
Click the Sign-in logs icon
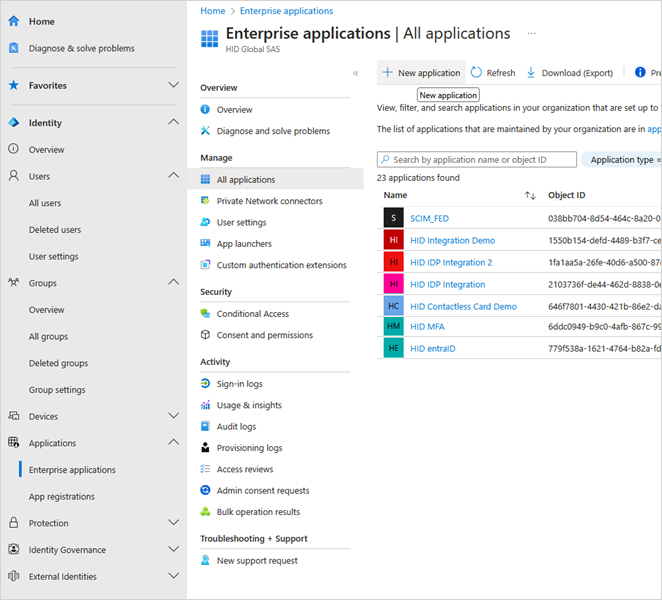point(205,383)
